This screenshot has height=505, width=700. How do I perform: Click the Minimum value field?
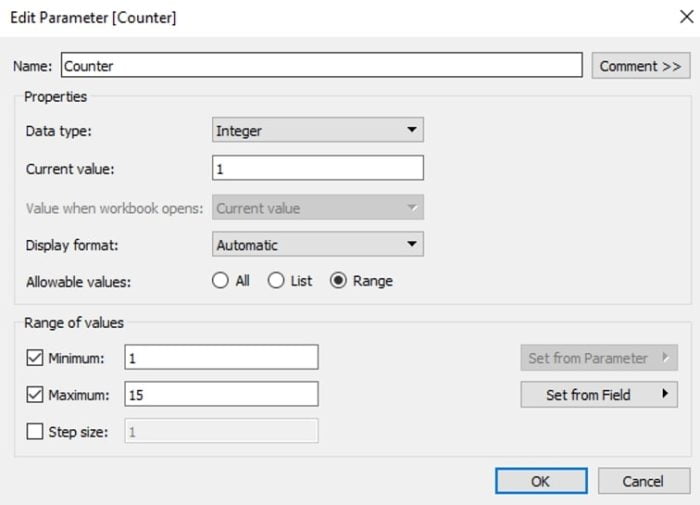pos(221,357)
